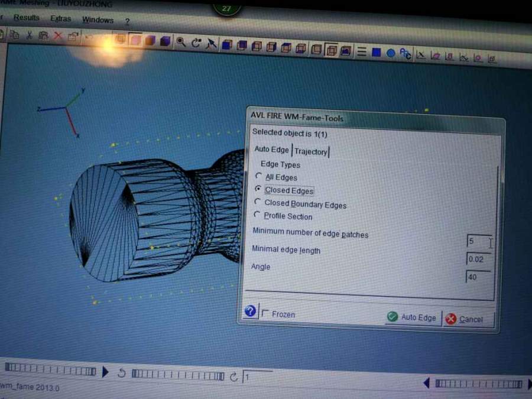
Task: Click the first blue cube view icon
Action: (x=226, y=44)
